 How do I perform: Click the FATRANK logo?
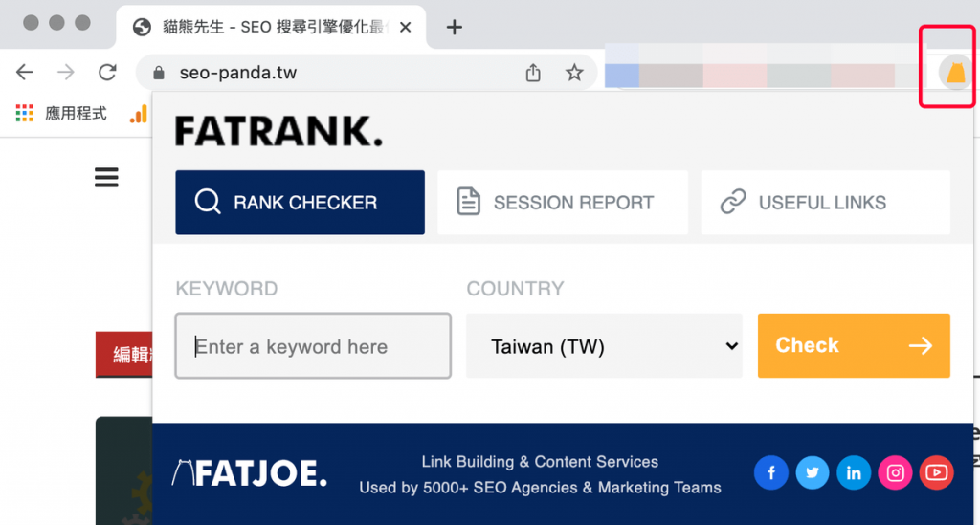(278, 131)
